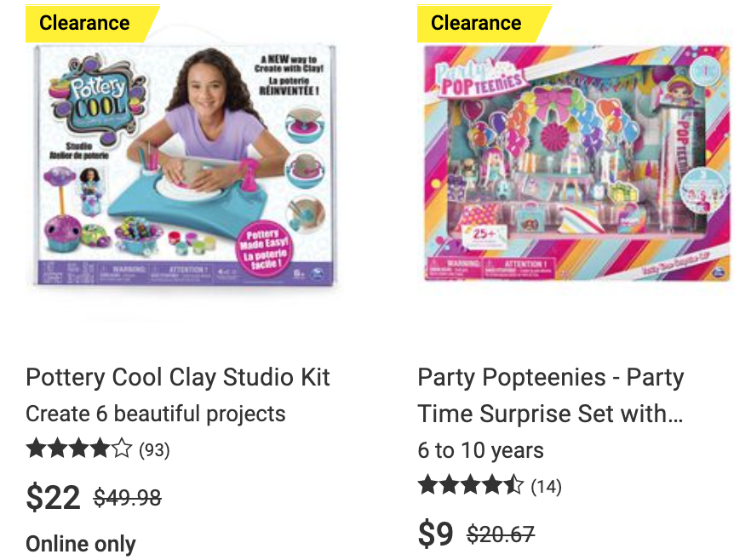Open the Pottery Cool four-star rating
The height and width of the screenshot is (560, 751).
[x=79, y=449]
